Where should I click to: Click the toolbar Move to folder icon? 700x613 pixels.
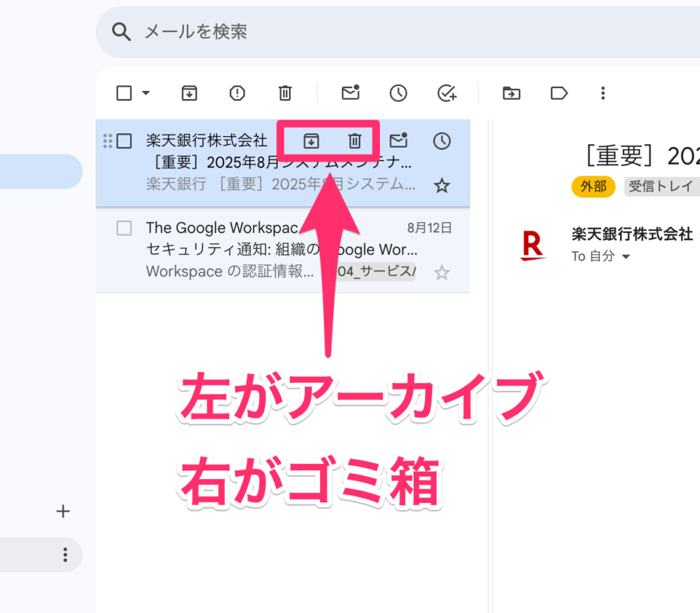pos(511,93)
